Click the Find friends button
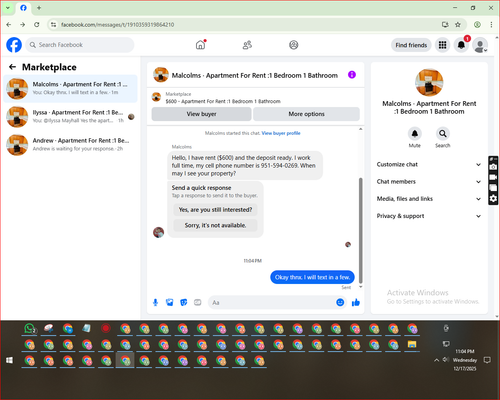Image resolution: width=500 pixels, height=400 pixels. tap(411, 45)
